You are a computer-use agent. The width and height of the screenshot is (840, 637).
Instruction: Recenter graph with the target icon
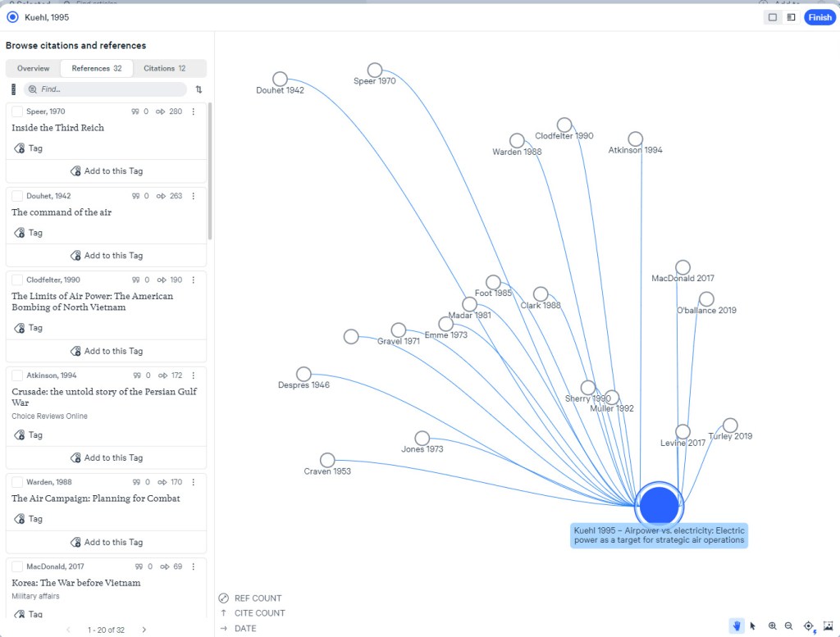809,626
